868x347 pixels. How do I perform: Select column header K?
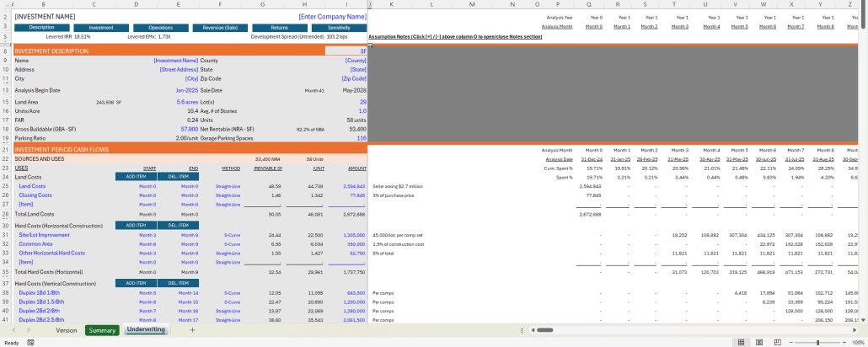(392, 4)
